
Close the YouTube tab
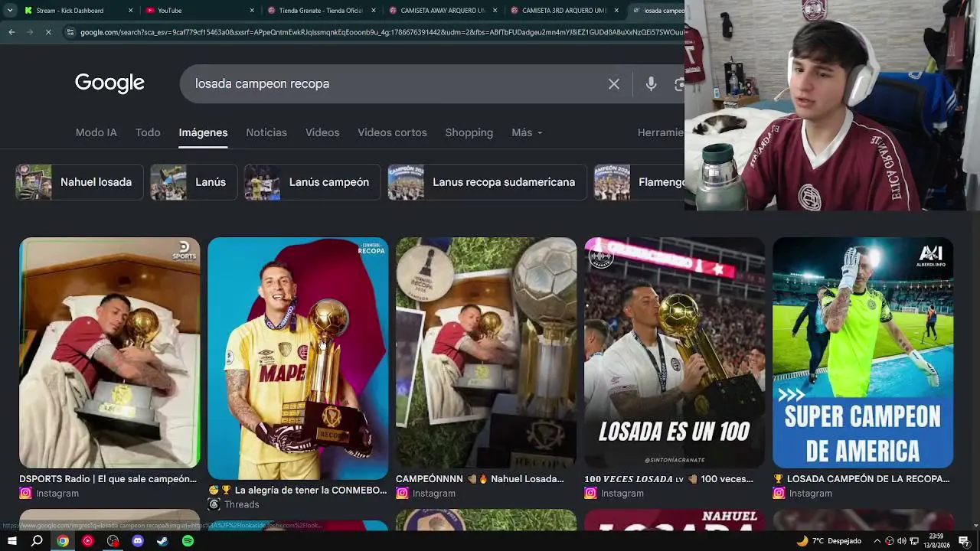tap(252, 11)
